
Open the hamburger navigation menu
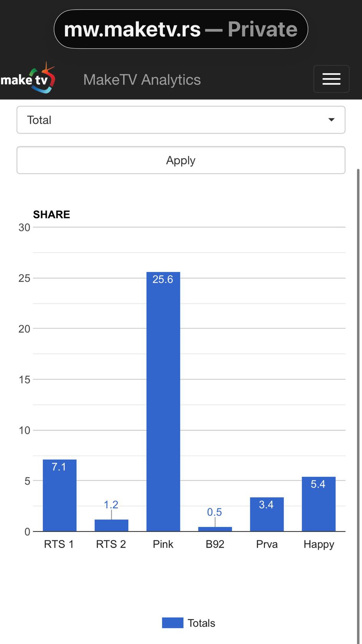tap(331, 79)
